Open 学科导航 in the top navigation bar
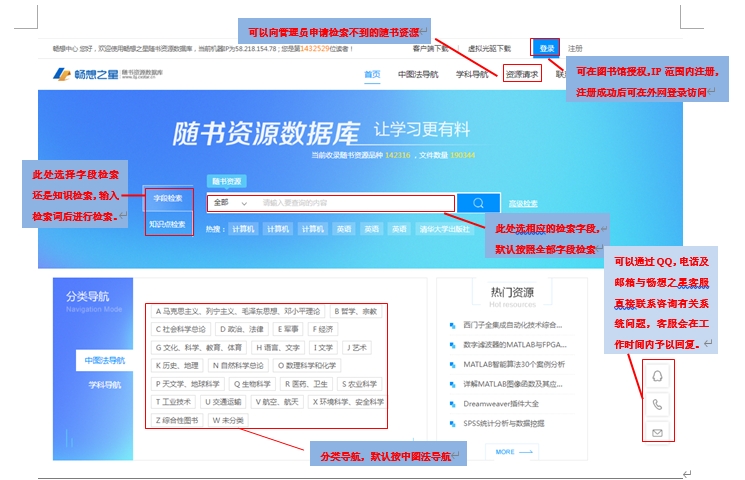Viewport: 745px width, 480px height. [472, 75]
